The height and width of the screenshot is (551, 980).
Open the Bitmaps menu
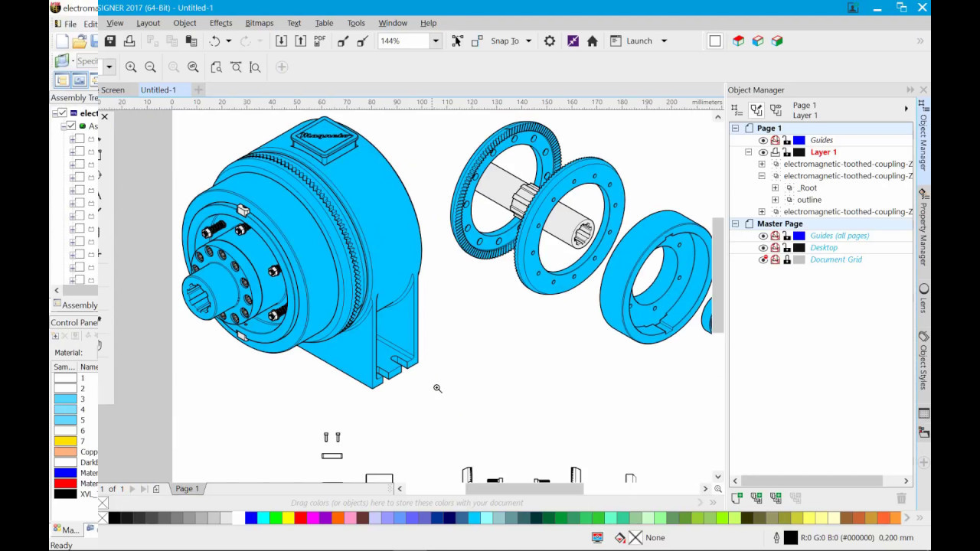coord(260,23)
